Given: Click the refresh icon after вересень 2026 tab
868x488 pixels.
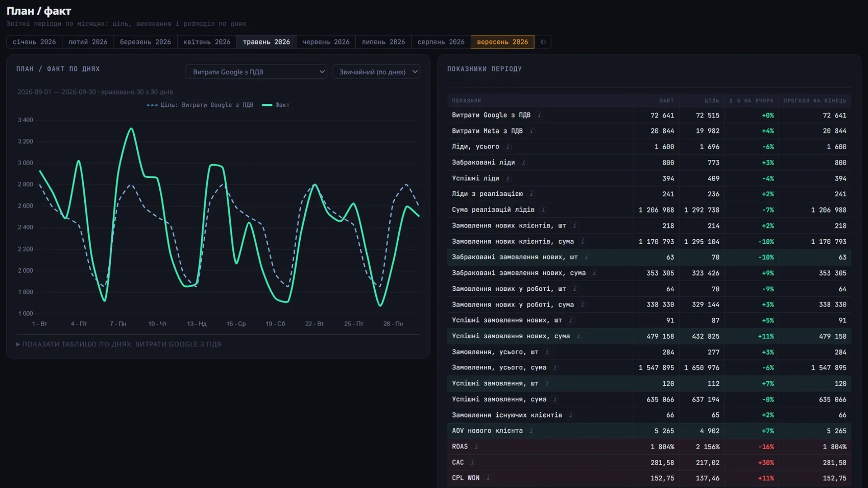Looking at the screenshot, I should 543,42.
